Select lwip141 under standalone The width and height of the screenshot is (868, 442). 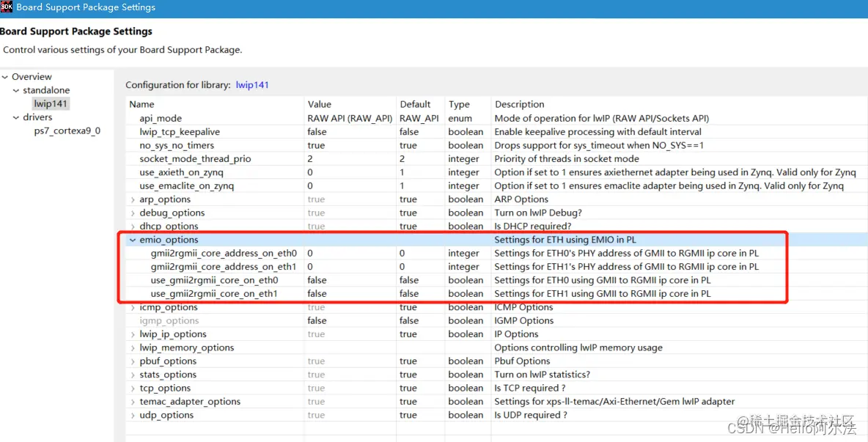(x=50, y=103)
